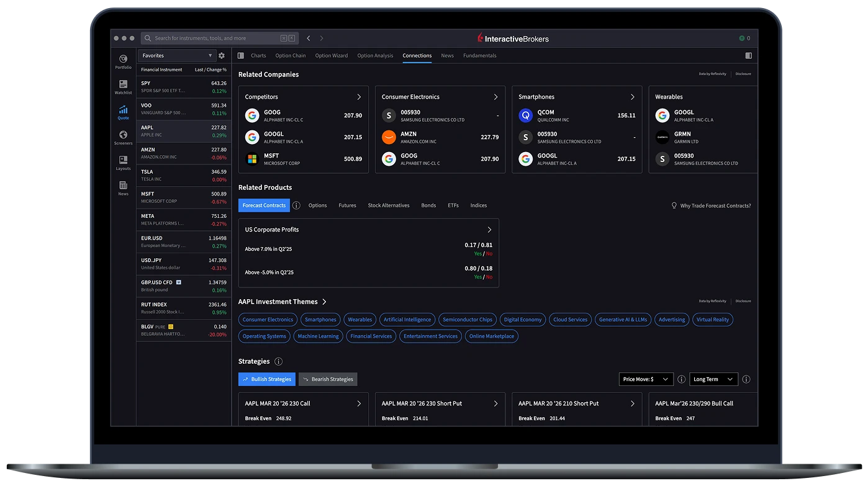Viewport: 868px width, 486px height.
Task: Click the instrument search field
Action: tap(220, 38)
